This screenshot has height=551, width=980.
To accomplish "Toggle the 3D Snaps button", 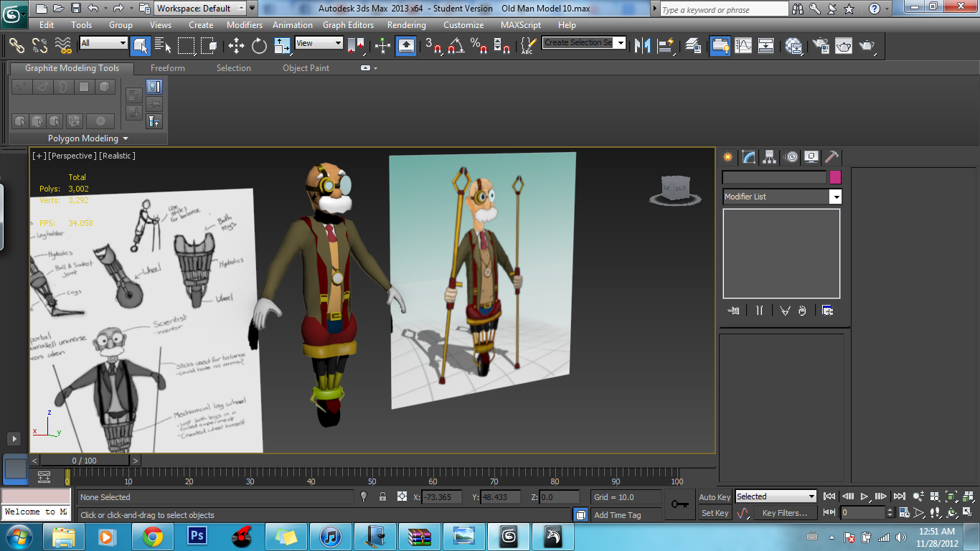I will 433,46.
